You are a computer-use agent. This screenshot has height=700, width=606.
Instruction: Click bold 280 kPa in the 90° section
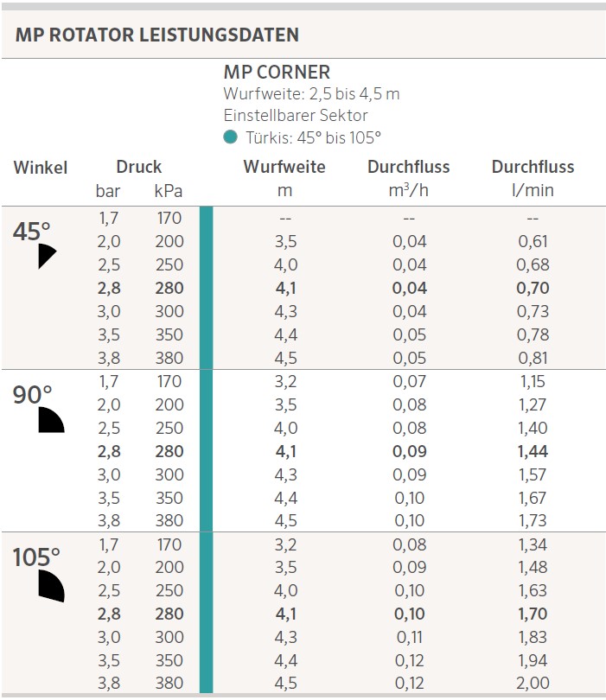coord(169,451)
